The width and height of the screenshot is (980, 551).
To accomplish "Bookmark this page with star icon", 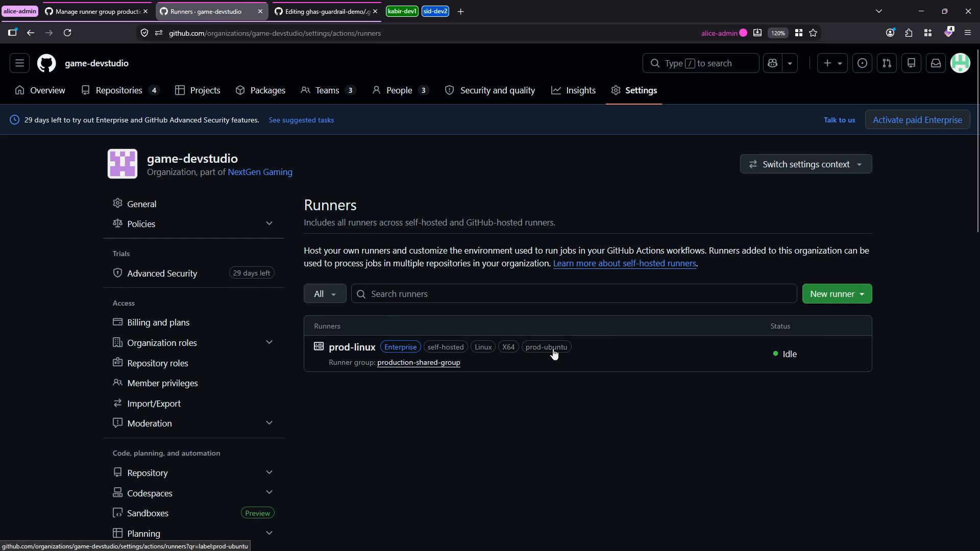I will click(x=813, y=33).
